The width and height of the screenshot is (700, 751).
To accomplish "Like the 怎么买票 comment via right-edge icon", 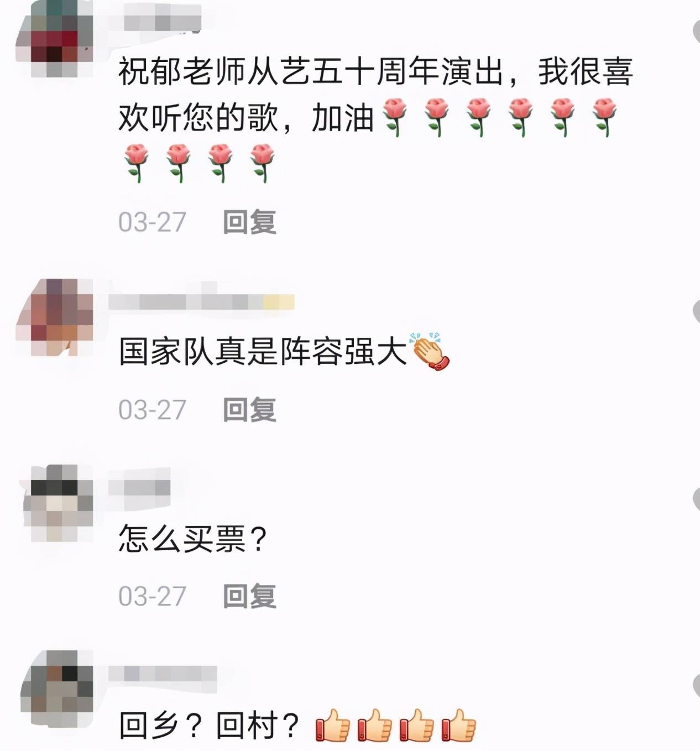I will (696, 499).
